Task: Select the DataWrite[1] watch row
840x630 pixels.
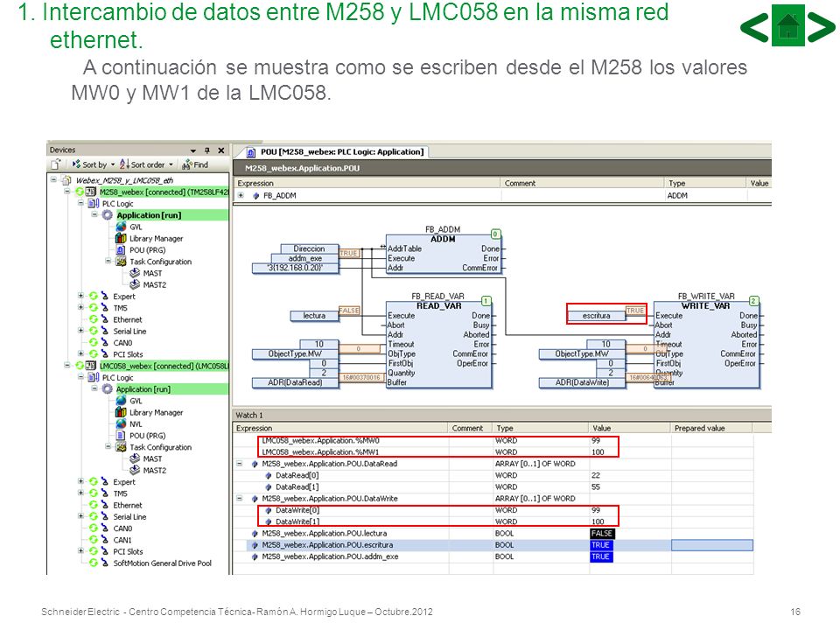Action: tap(493, 521)
